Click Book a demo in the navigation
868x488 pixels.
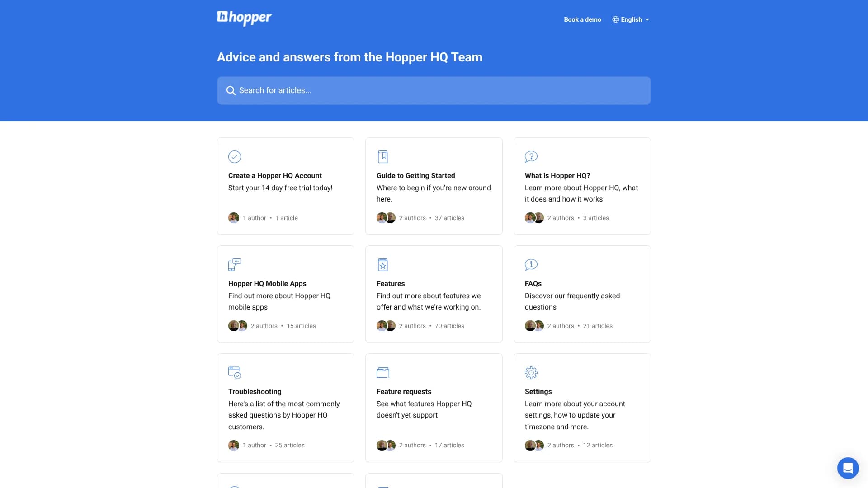click(582, 19)
